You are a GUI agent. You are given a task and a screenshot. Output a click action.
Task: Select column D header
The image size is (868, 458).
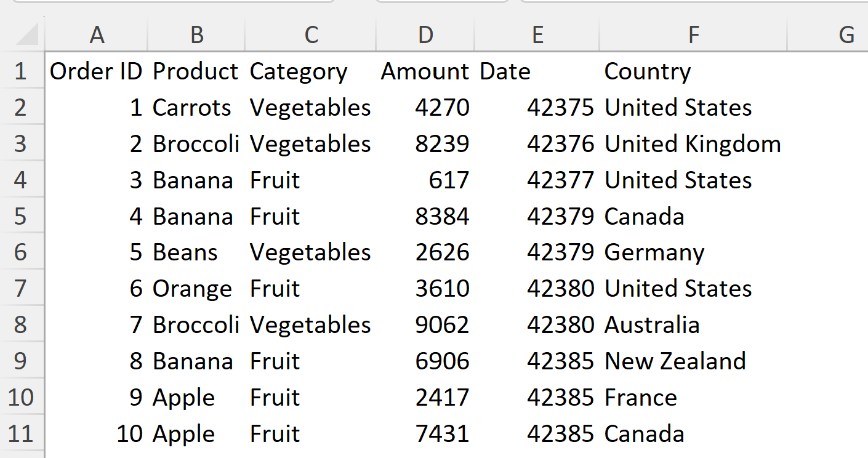pyautogui.click(x=425, y=35)
